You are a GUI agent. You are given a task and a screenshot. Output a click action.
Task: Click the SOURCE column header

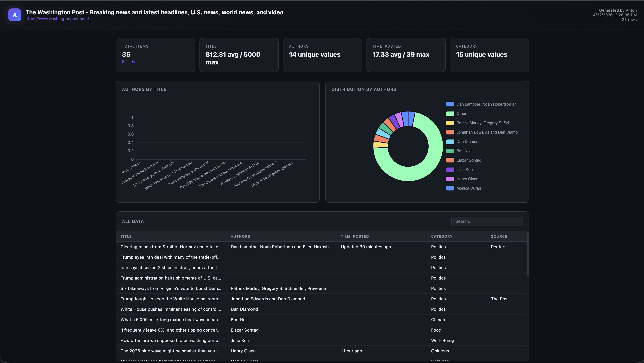[x=499, y=236]
